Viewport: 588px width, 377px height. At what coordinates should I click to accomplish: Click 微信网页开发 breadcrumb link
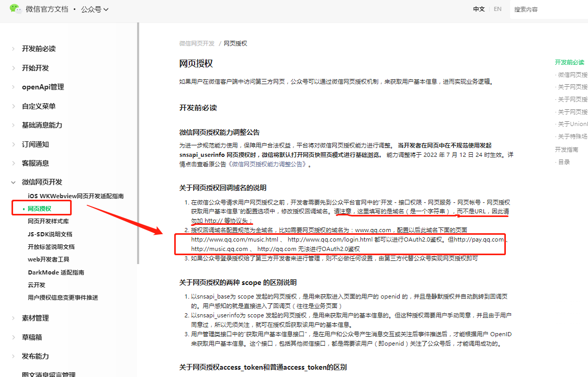click(x=197, y=43)
